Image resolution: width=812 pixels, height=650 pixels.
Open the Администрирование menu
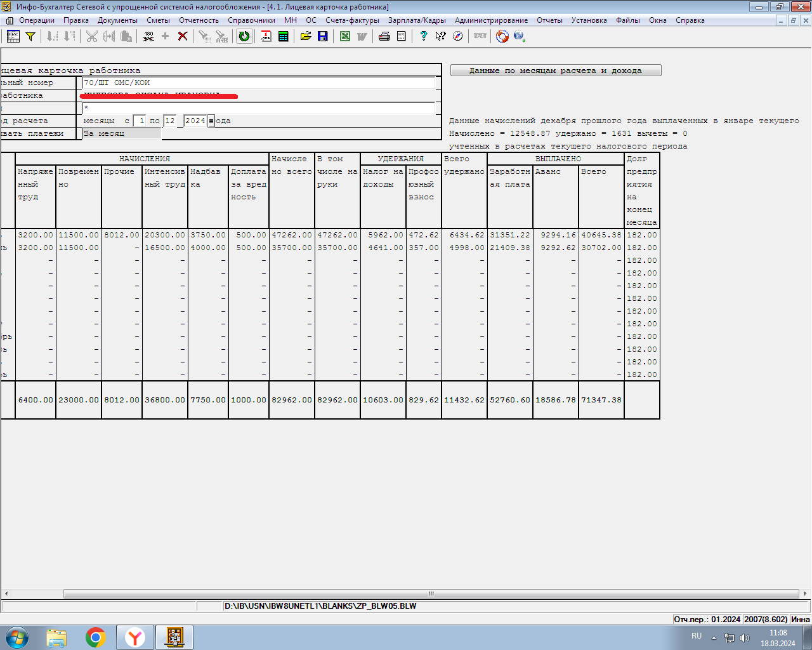tap(491, 20)
